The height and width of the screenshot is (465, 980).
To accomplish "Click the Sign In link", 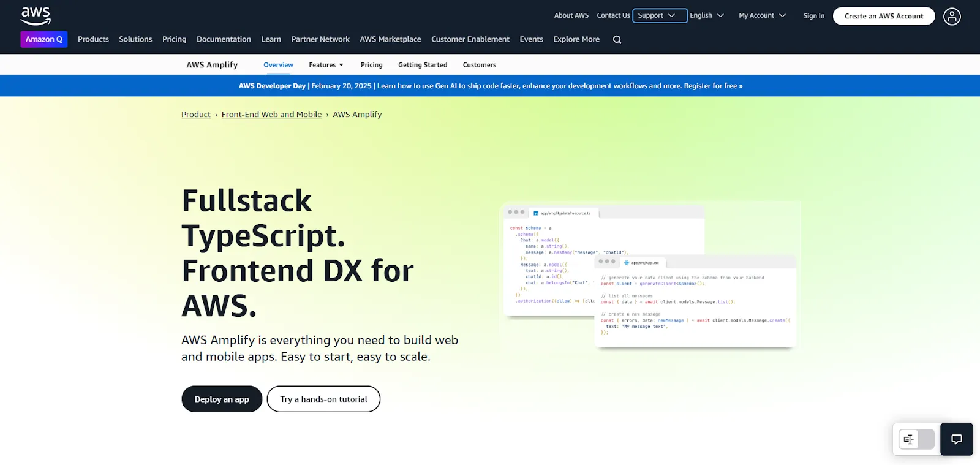I will pos(813,16).
